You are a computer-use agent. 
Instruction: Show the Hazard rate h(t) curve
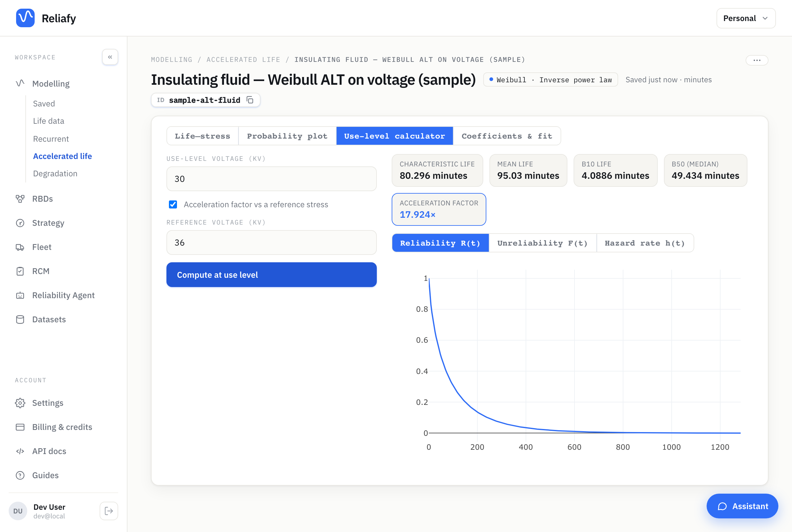click(645, 243)
